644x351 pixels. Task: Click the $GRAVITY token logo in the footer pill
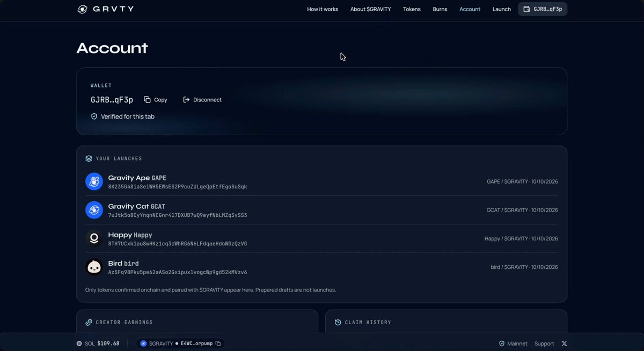[x=143, y=343]
